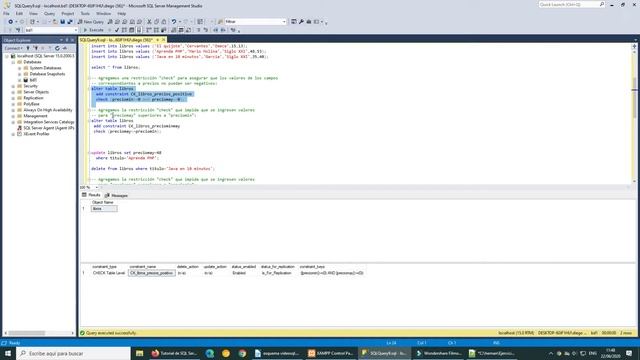Switch to the Messages tab
The width and height of the screenshot is (640, 360).
point(116,196)
